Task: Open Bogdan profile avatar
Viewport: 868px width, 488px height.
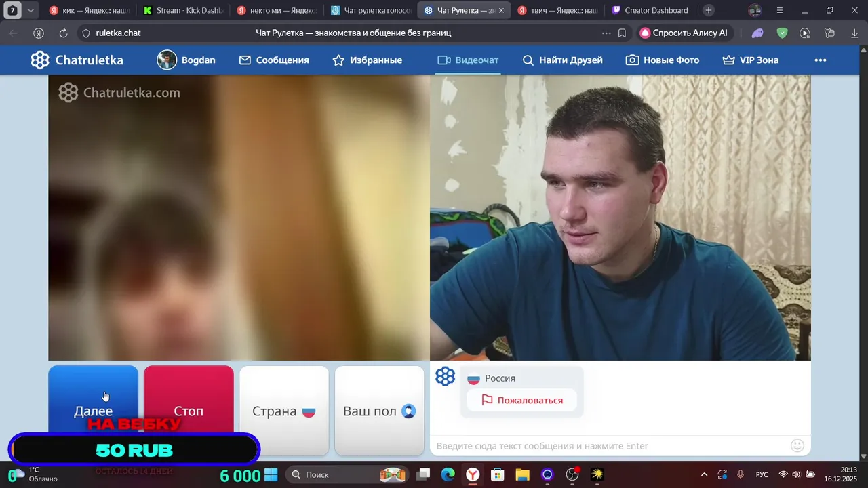Action: (x=167, y=60)
